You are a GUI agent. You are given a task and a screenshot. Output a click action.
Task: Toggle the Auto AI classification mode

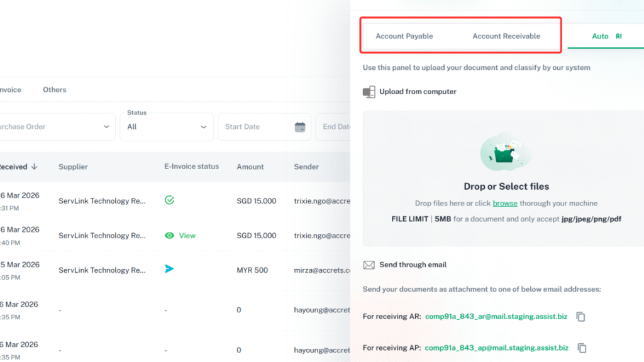pyautogui.click(x=600, y=36)
